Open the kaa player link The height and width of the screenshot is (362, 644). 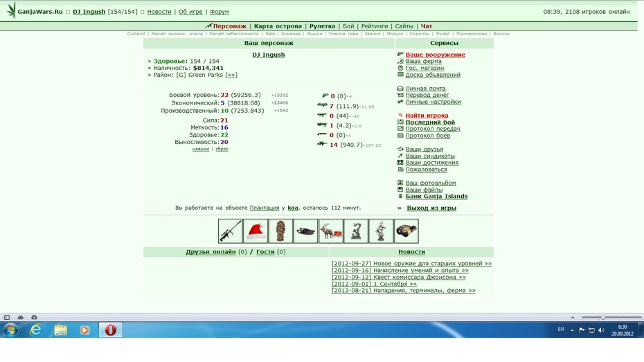click(x=293, y=208)
